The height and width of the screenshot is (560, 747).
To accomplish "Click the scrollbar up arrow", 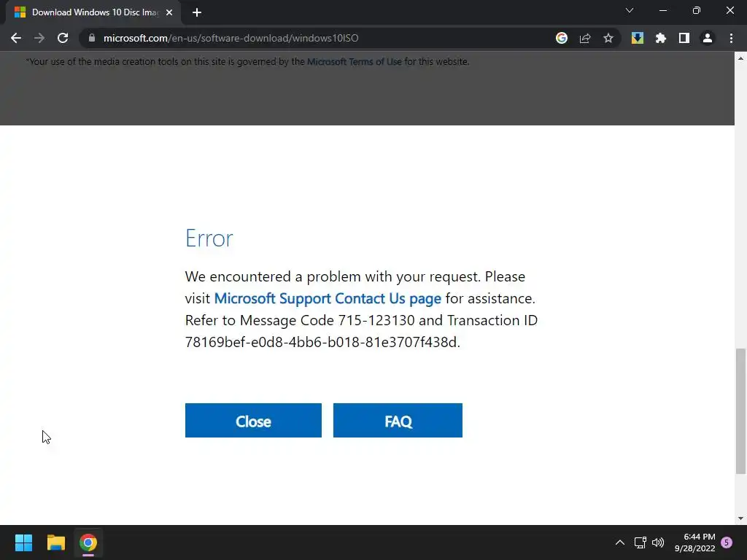I will point(740,58).
